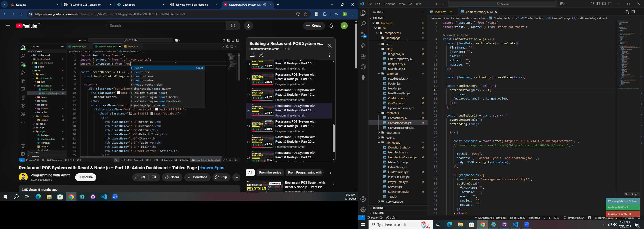
Task: Open YouTube notifications bell
Action: click(331, 26)
